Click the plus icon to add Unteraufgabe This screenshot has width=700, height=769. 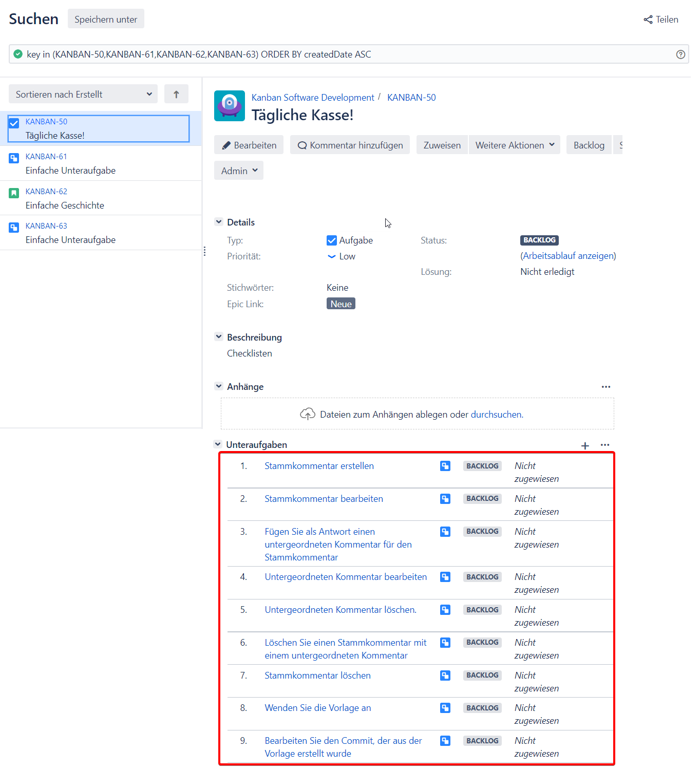point(585,445)
